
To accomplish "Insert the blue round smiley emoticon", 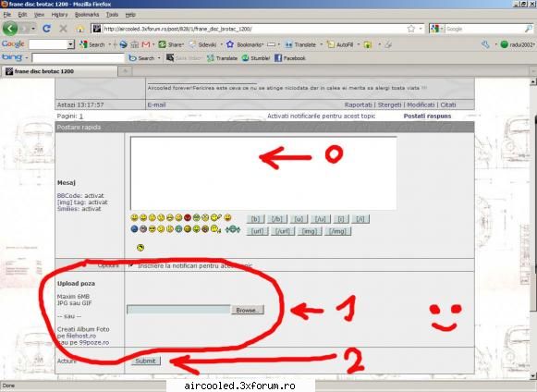I will point(135,229).
